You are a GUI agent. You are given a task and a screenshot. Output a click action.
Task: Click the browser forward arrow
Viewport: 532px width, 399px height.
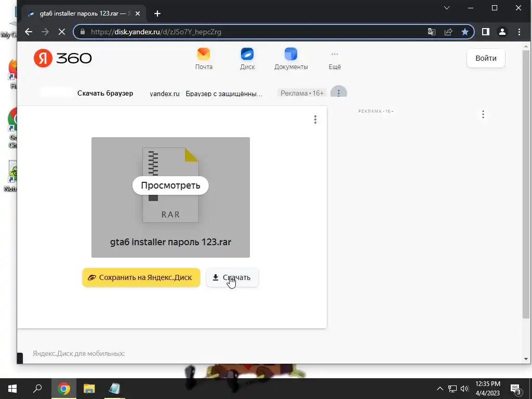[45, 32]
